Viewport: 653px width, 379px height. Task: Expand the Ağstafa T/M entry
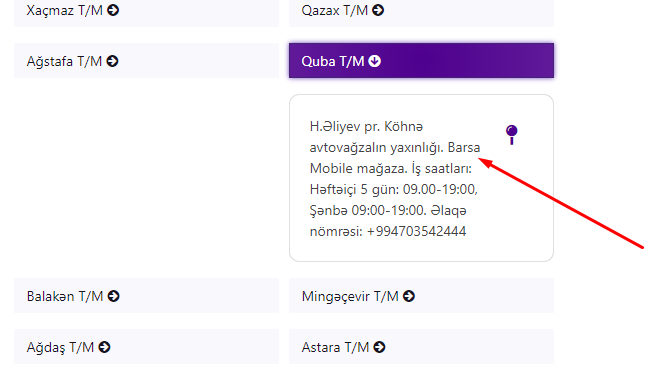point(146,61)
